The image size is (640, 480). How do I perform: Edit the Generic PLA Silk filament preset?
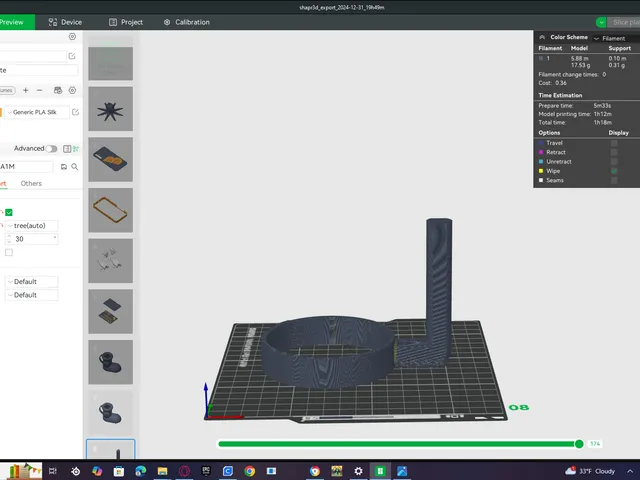76,112
